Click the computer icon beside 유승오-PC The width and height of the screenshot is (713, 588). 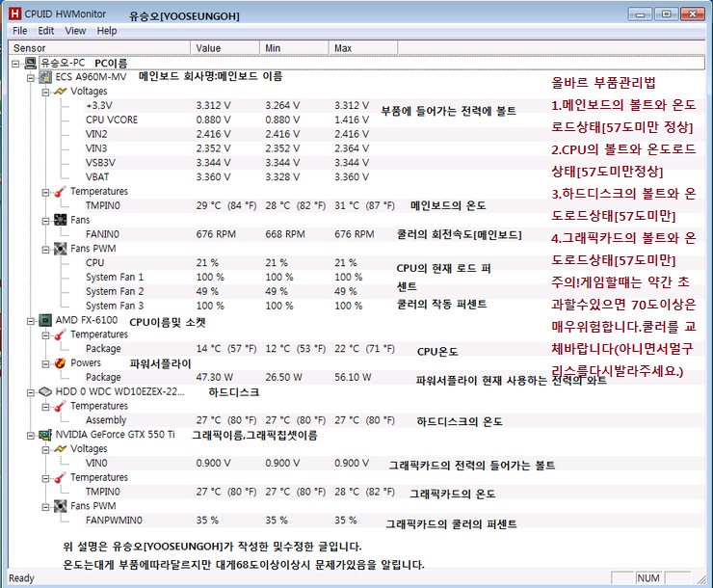(x=31, y=63)
